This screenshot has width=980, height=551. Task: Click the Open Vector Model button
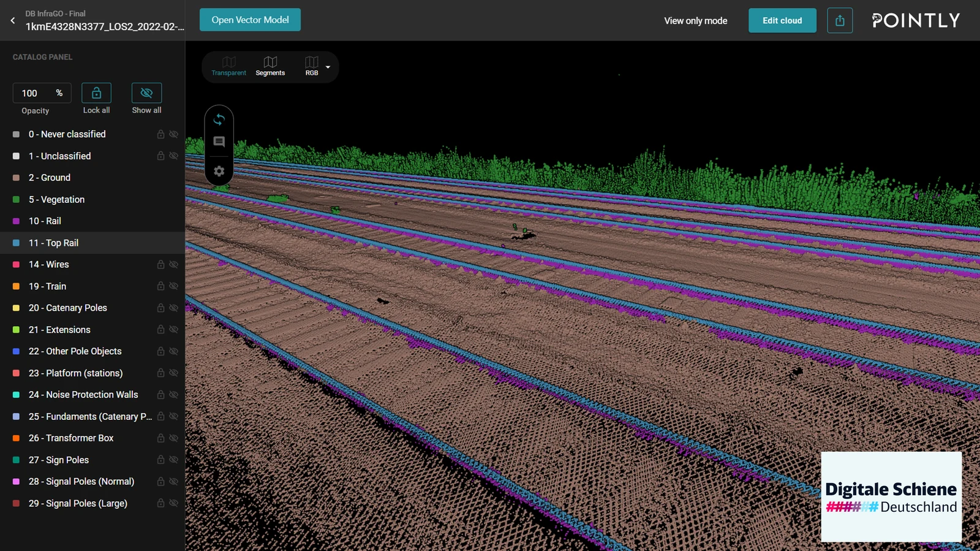[x=250, y=20]
